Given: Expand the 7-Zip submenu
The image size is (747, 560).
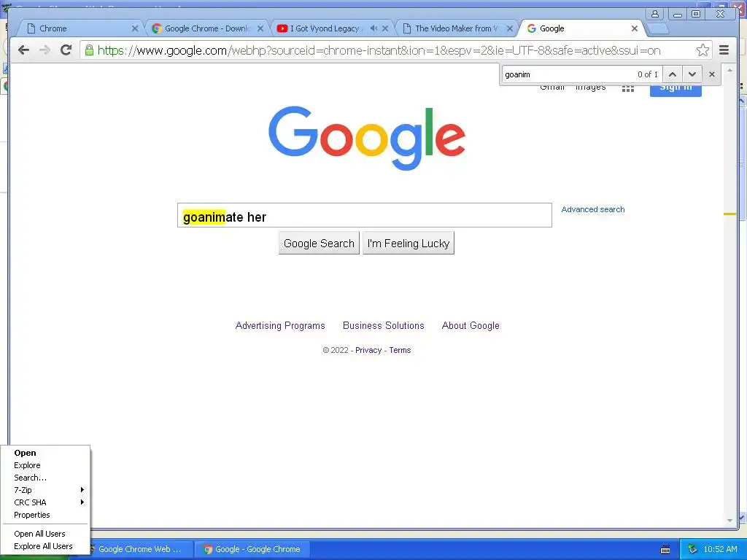Looking at the screenshot, I should click(x=45, y=490).
